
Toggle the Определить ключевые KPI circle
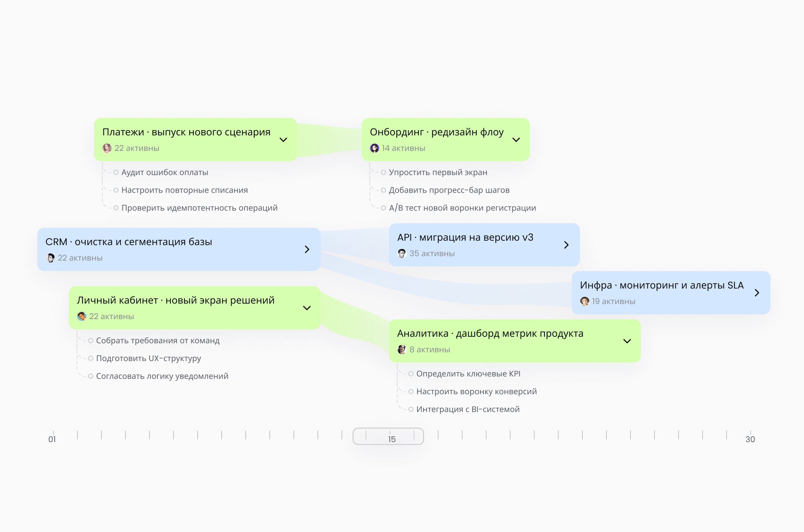[x=411, y=374]
